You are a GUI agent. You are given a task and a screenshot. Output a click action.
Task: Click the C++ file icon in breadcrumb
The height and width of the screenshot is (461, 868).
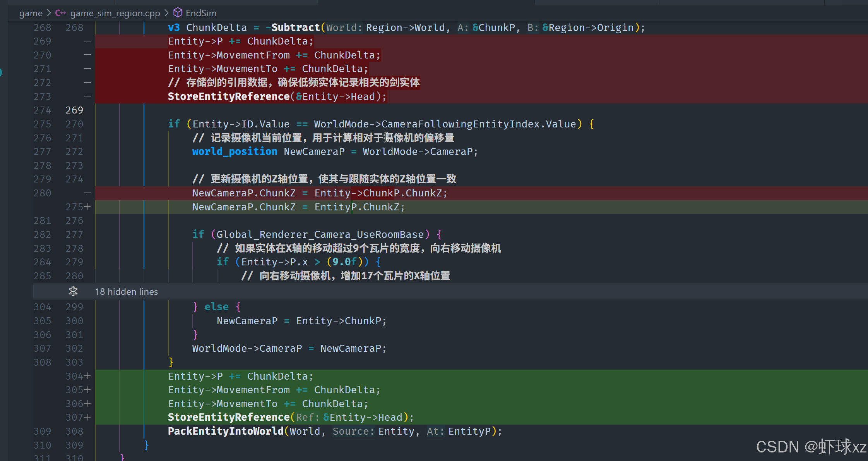click(60, 13)
